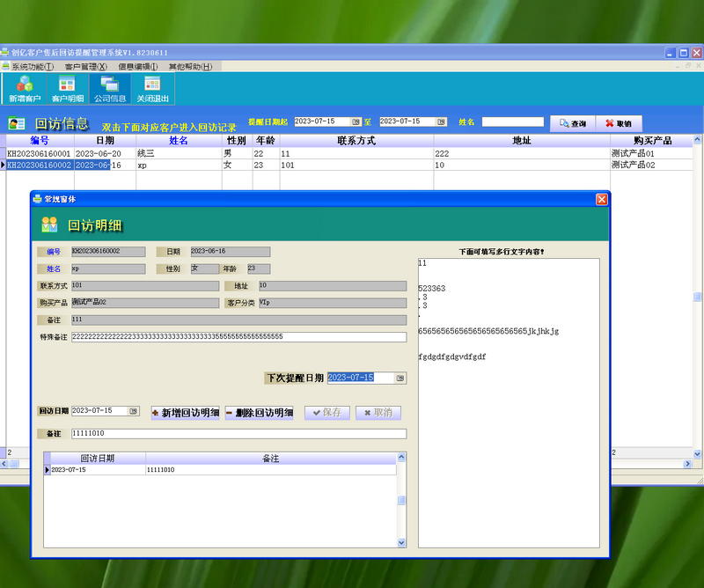The image size is (704, 588).
Task: Click the 编号 field in detail dialog
Action: pos(108,252)
